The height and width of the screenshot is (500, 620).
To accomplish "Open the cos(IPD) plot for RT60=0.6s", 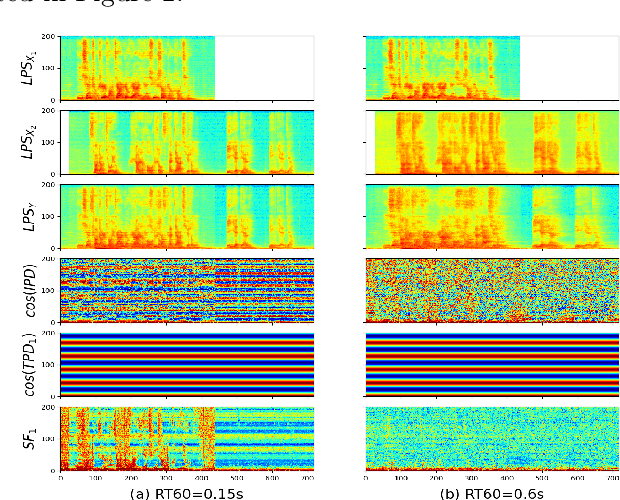I will pos(492,290).
